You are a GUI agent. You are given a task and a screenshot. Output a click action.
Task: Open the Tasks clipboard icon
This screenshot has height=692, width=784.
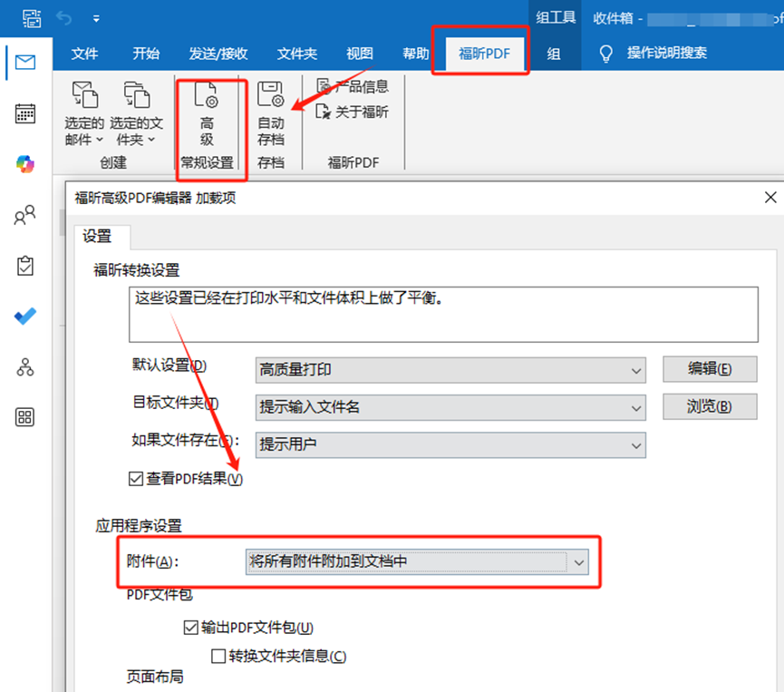(25, 266)
